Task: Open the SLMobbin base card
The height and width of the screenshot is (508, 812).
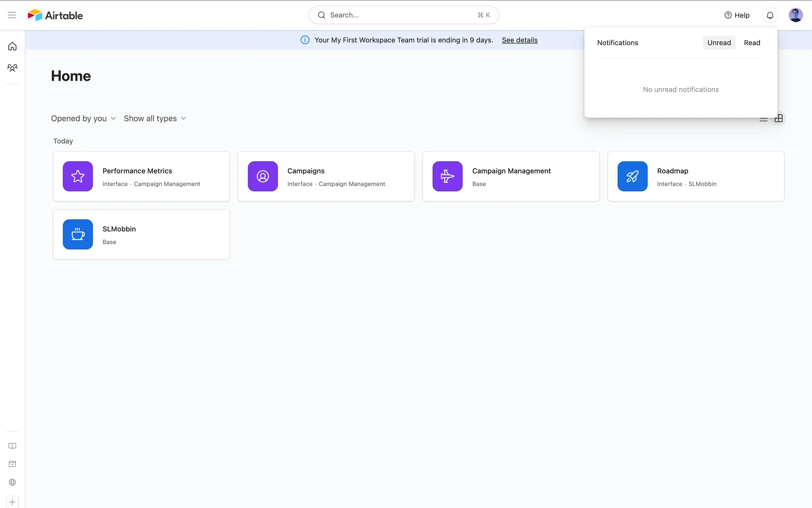Action: (x=141, y=234)
